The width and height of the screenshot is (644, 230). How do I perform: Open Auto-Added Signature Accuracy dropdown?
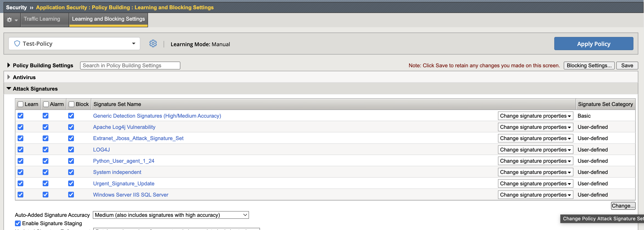(x=171, y=215)
